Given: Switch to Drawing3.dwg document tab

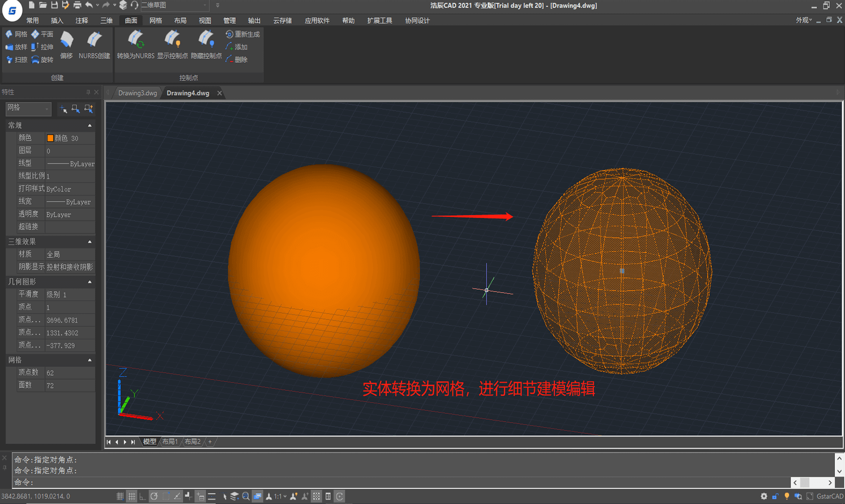Looking at the screenshot, I should (x=137, y=93).
